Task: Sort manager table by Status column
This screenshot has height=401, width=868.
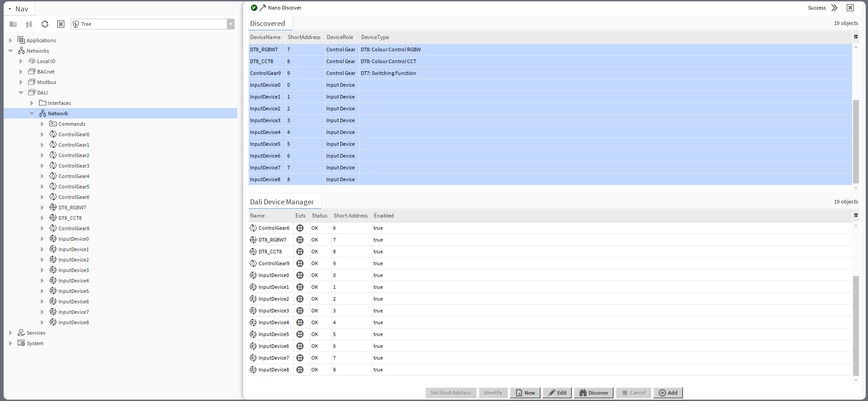Action: click(319, 216)
